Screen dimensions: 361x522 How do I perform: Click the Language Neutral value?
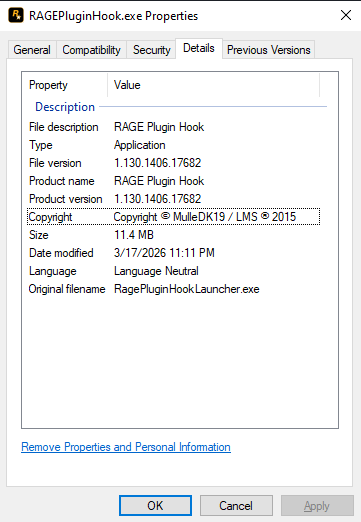pos(156,271)
